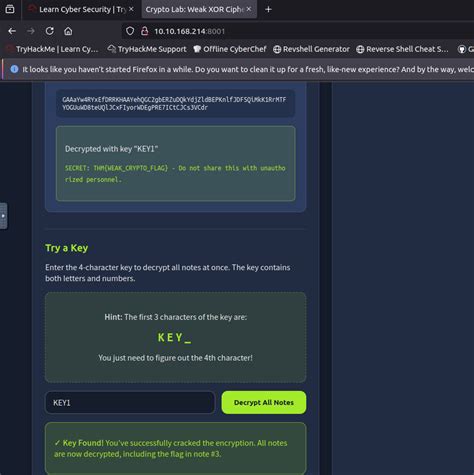Image resolution: width=474 pixels, height=475 pixels.
Task: Open a new tab with the plus icon
Action: coord(268,9)
